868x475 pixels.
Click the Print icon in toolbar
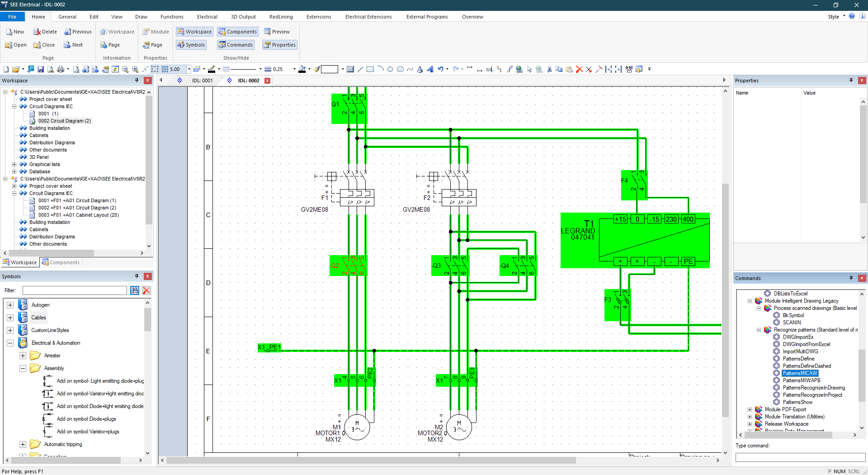pos(61,69)
